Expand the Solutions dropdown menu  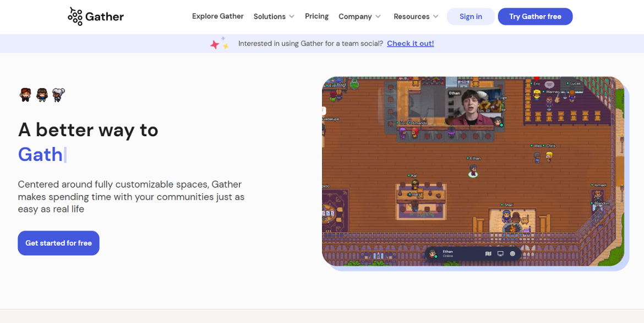(274, 17)
